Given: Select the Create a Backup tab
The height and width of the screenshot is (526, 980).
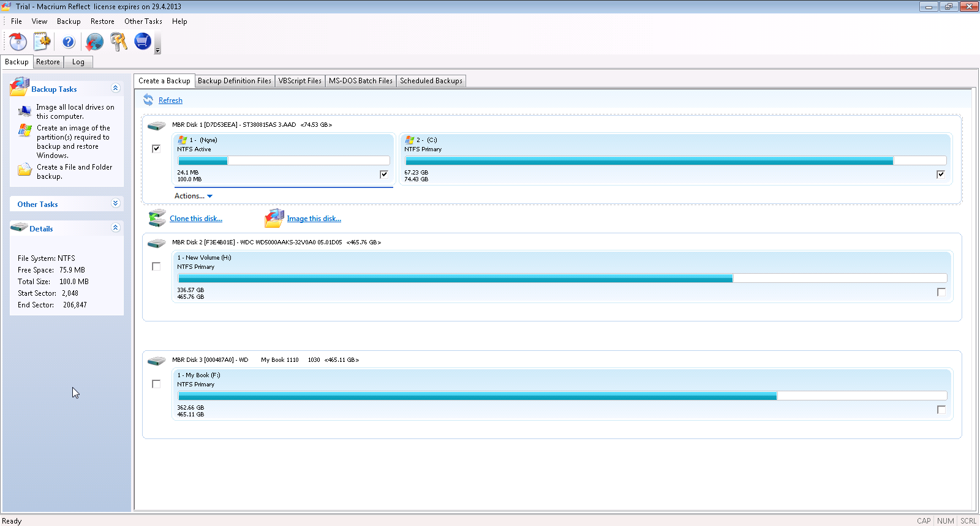Looking at the screenshot, I should (164, 81).
